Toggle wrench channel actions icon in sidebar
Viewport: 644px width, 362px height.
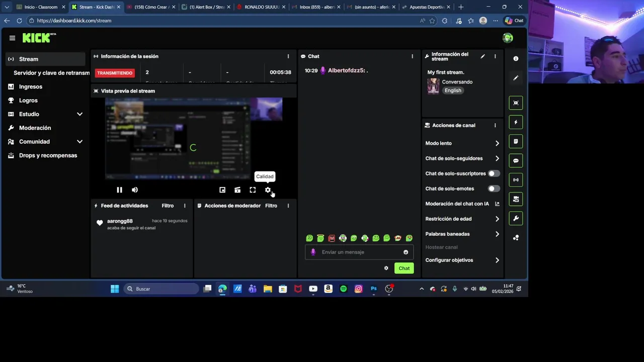click(x=516, y=218)
